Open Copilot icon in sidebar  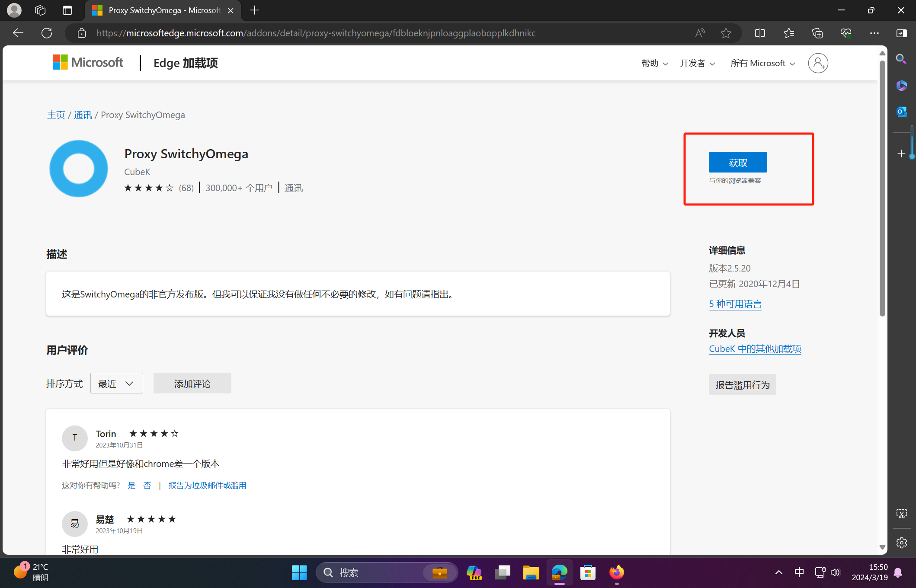[901, 85]
